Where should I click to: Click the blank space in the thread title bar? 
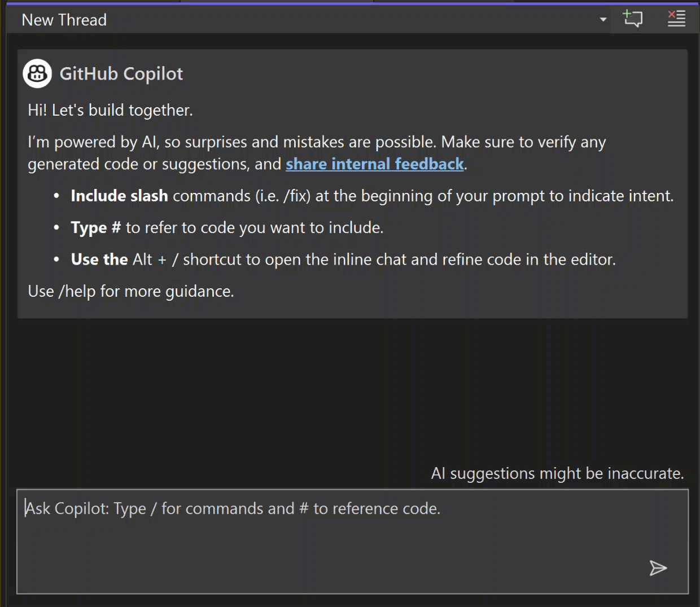tap(350, 20)
